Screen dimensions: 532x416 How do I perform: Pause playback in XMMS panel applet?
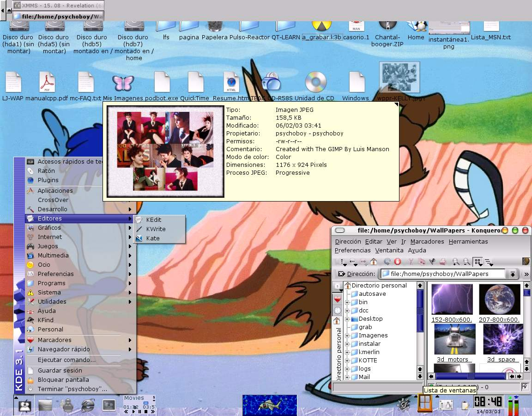pos(139,411)
